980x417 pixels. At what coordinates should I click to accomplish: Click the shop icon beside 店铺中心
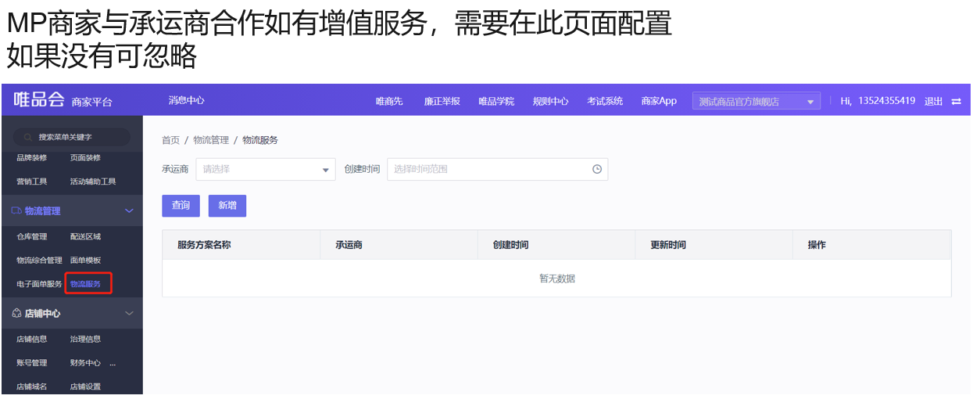tap(16, 313)
